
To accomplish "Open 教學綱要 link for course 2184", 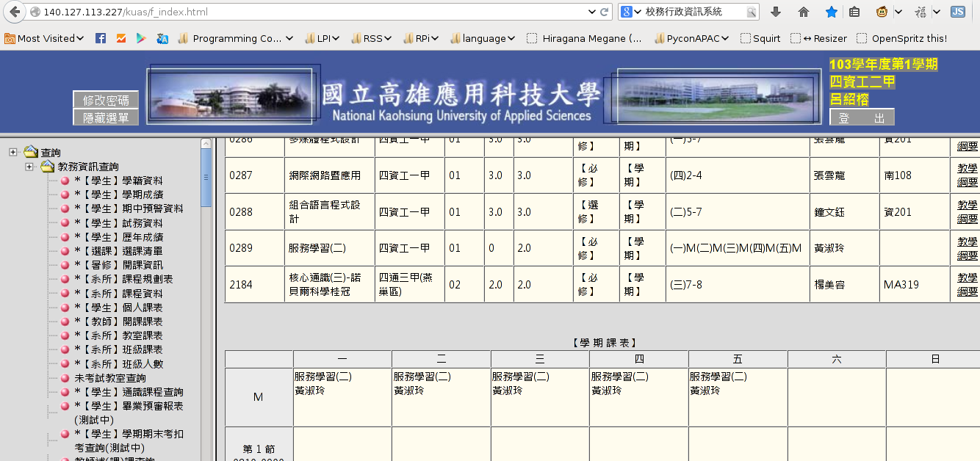I will tap(968, 285).
